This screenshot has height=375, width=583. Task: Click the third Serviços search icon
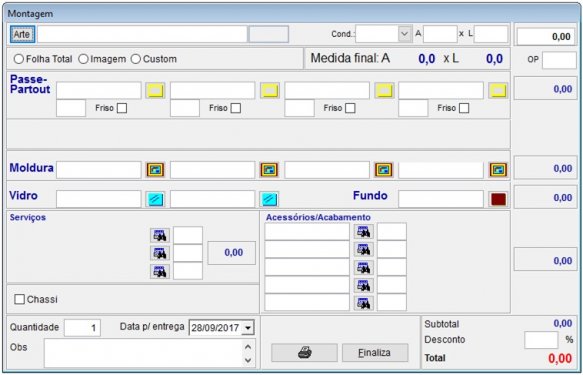pos(160,271)
